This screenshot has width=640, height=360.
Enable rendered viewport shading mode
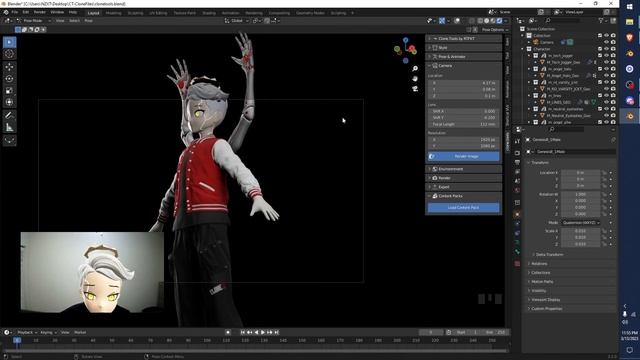(499, 20)
